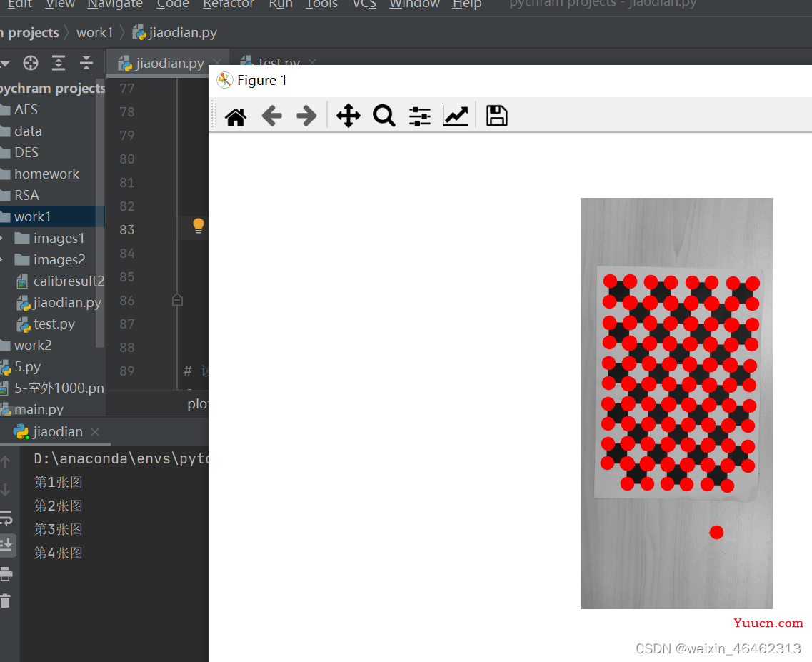Select the data folder
This screenshot has height=662, width=812.
28,131
